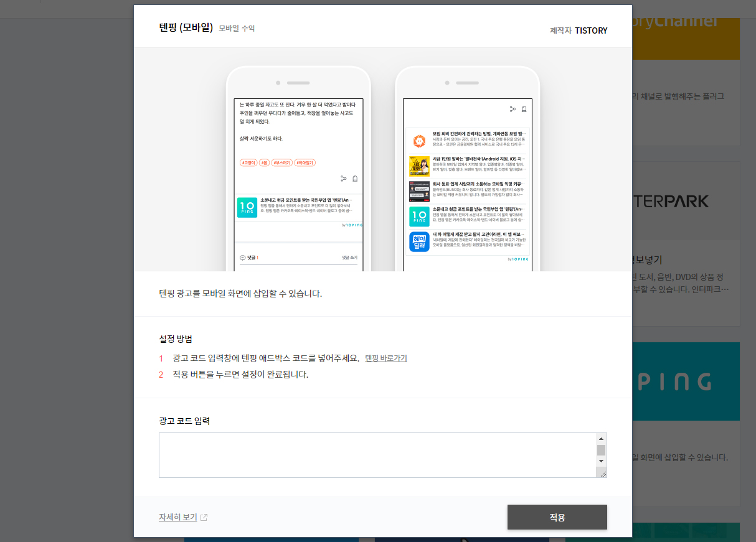The height and width of the screenshot is (542, 756).
Task: Click the 모바일 수익 category label
Action: click(x=237, y=29)
